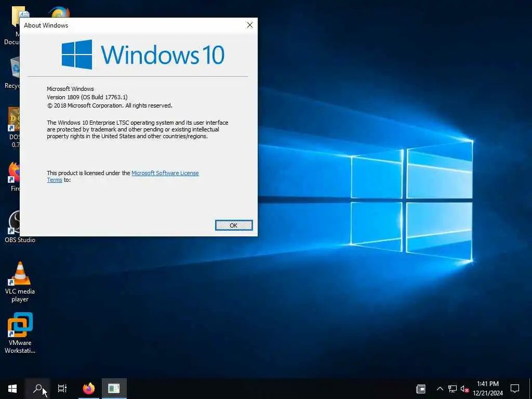Select VMware Workstation desktop icon
This screenshot has height=399, width=532.
point(20,333)
